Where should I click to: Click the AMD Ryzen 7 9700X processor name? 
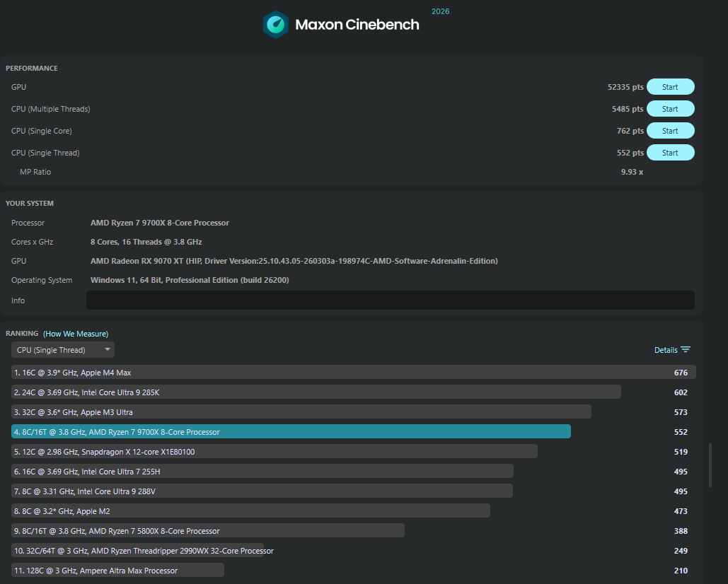pyautogui.click(x=160, y=223)
